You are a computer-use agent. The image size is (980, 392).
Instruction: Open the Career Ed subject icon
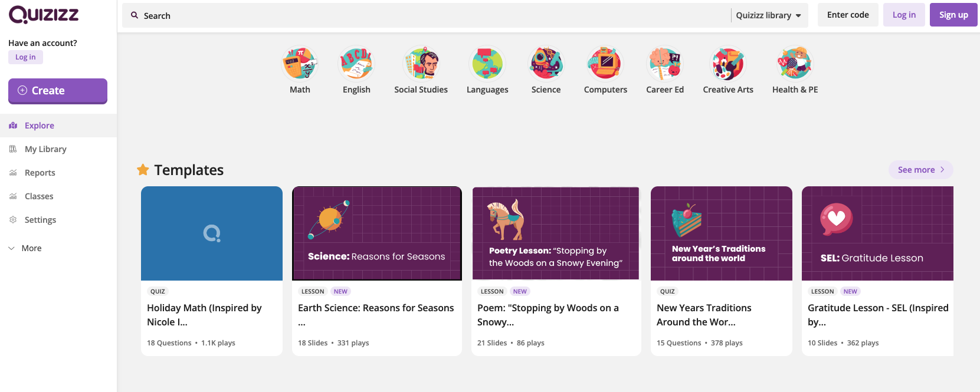pyautogui.click(x=665, y=64)
